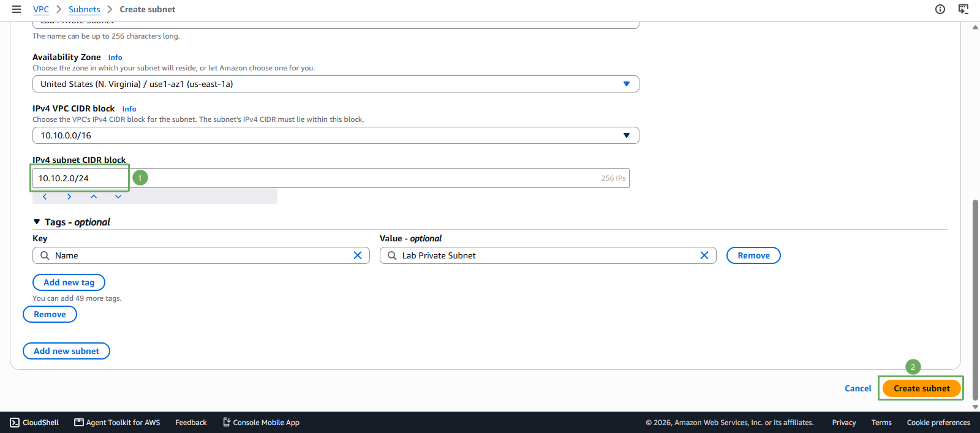
Task: Clear the Lab Private Subnet tag value
Action: point(704,255)
